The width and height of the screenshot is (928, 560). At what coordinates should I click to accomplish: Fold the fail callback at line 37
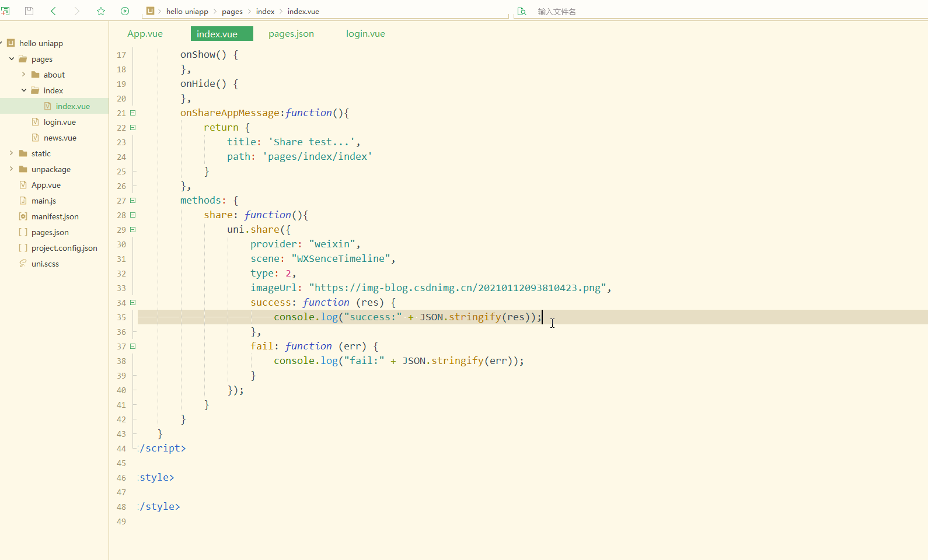[x=133, y=346]
